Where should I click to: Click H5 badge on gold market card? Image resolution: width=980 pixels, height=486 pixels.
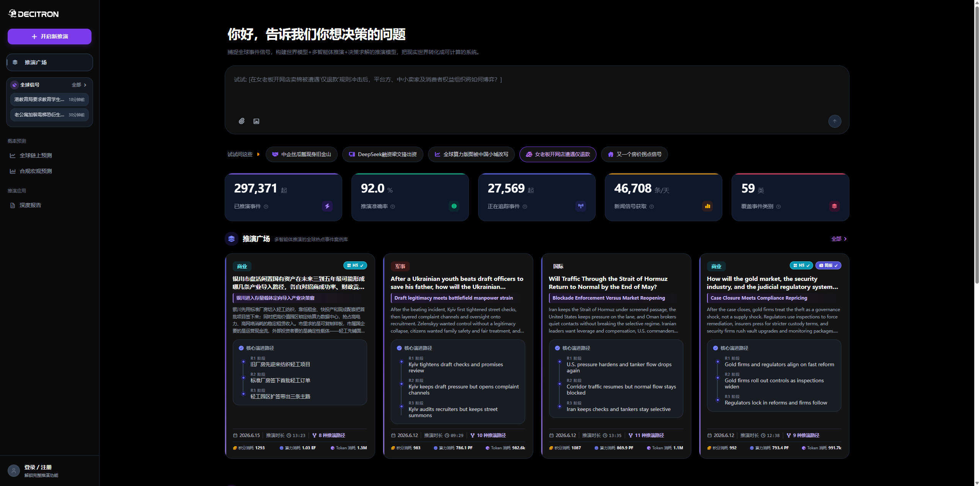tap(801, 265)
